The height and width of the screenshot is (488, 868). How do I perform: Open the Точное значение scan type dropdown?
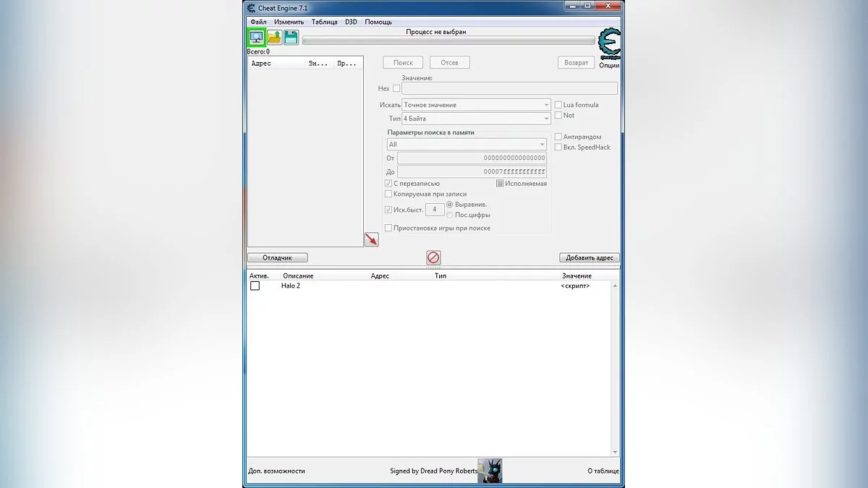pyautogui.click(x=476, y=105)
